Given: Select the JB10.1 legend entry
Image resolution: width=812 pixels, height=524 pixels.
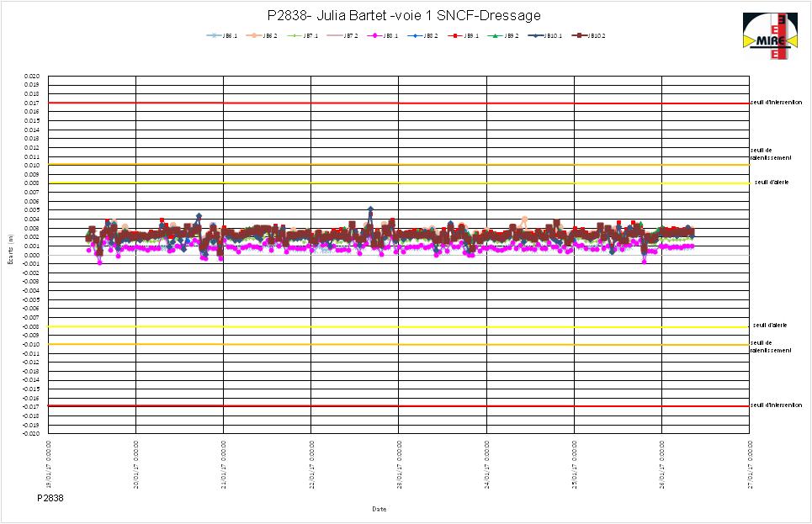Looking at the screenshot, I should pyautogui.click(x=544, y=35).
